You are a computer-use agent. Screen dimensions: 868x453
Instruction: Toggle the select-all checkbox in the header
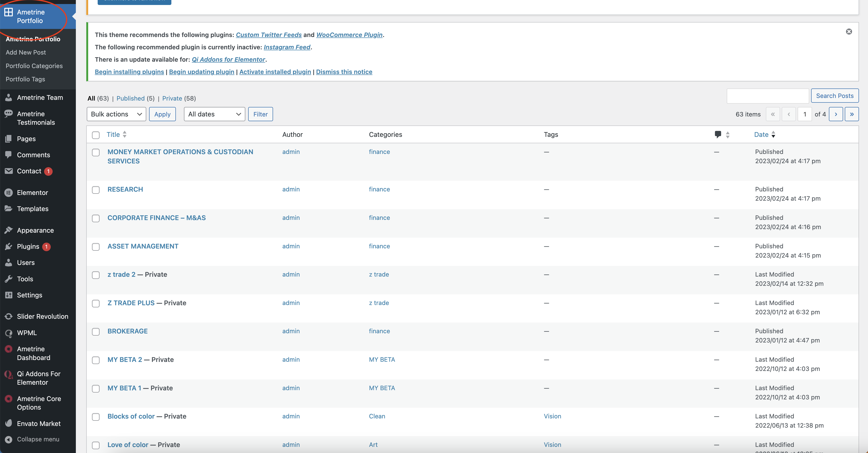click(96, 135)
